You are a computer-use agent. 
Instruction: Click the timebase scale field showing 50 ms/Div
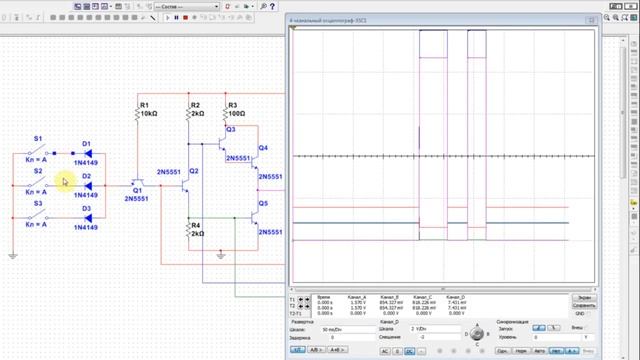[x=348, y=329]
